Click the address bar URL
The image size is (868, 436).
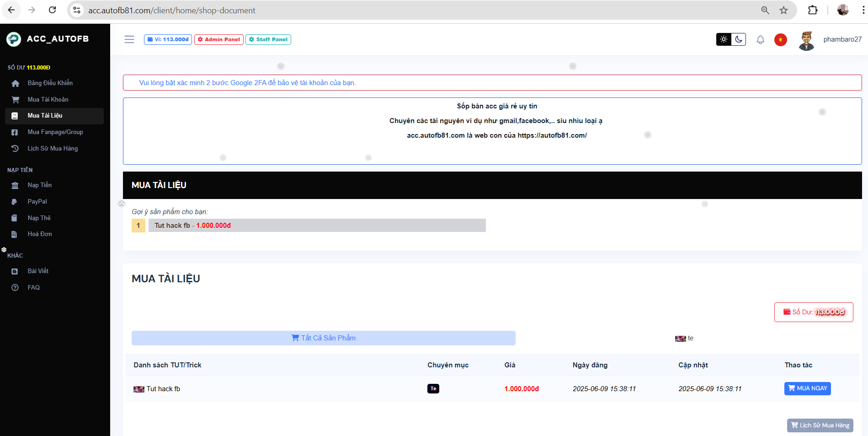[172, 11]
